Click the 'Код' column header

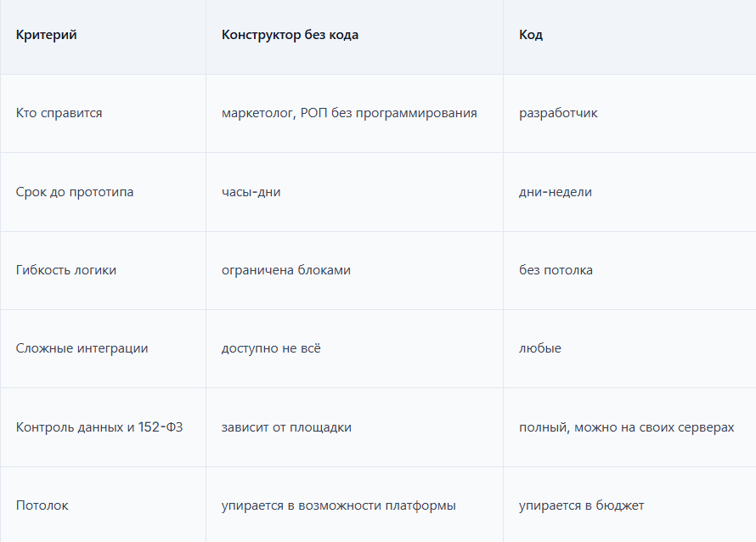pos(531,35)
